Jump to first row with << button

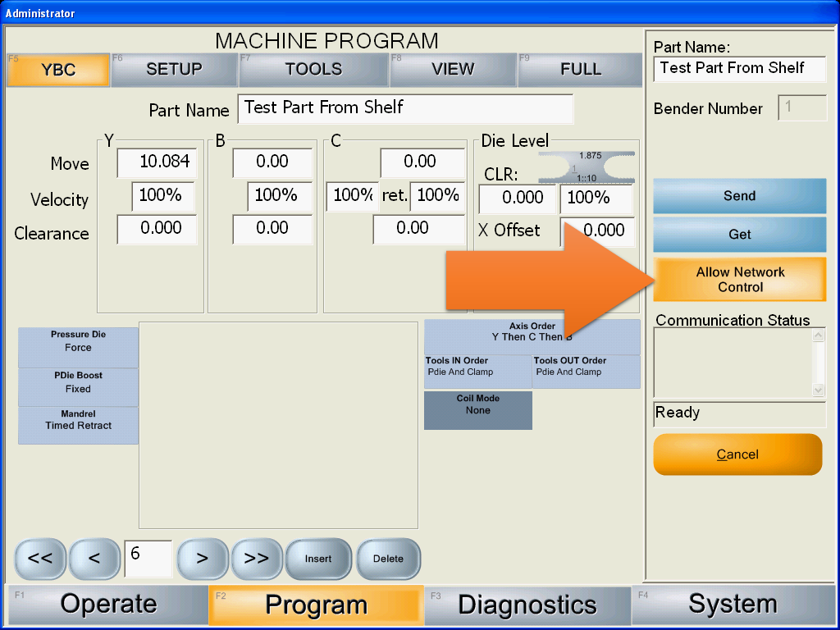click(40, 559)
